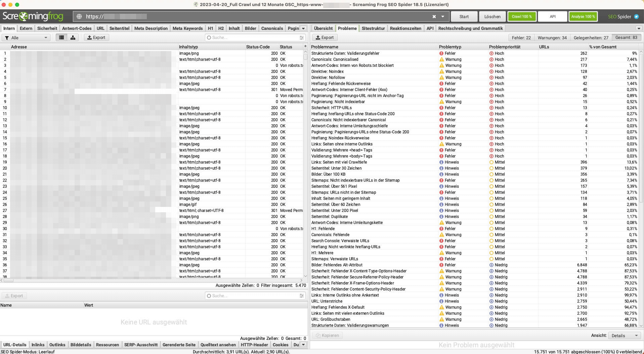Click the plus icon to add columns
The height and width of the screenshot is (354, 644).
click(305, 46)
